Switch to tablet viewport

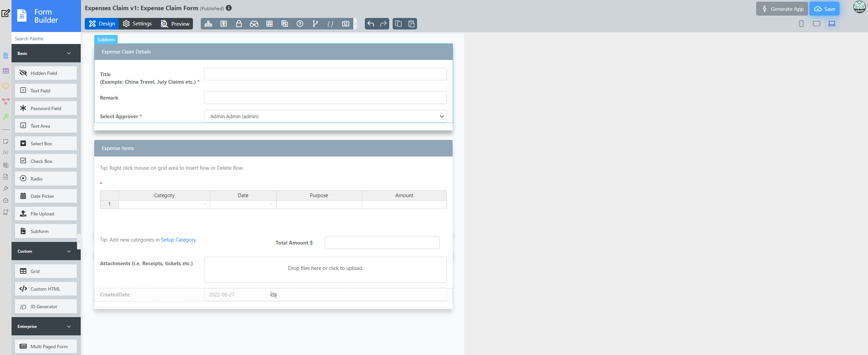(x=816, y=24)
